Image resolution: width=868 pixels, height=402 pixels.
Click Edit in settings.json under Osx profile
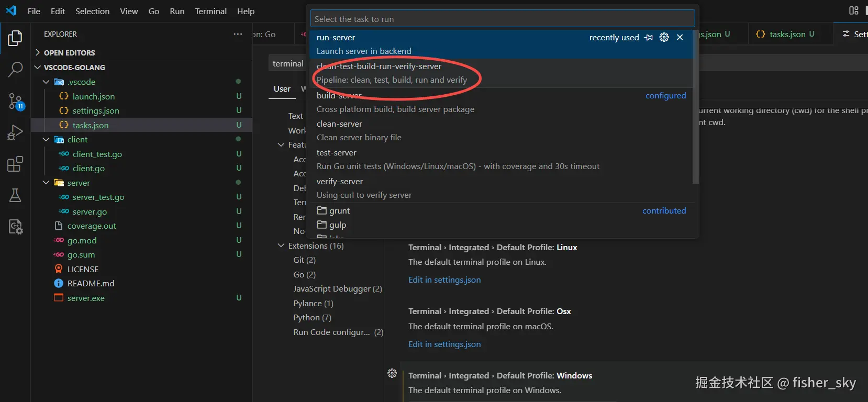(444, 344)
